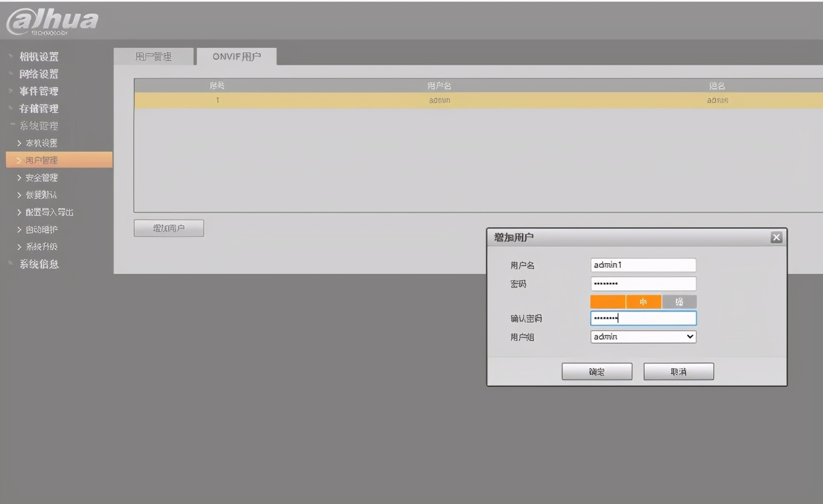Select the admin cell under 用户名 column
Viewport: 823px width, 504px height.
click(439, 100)
